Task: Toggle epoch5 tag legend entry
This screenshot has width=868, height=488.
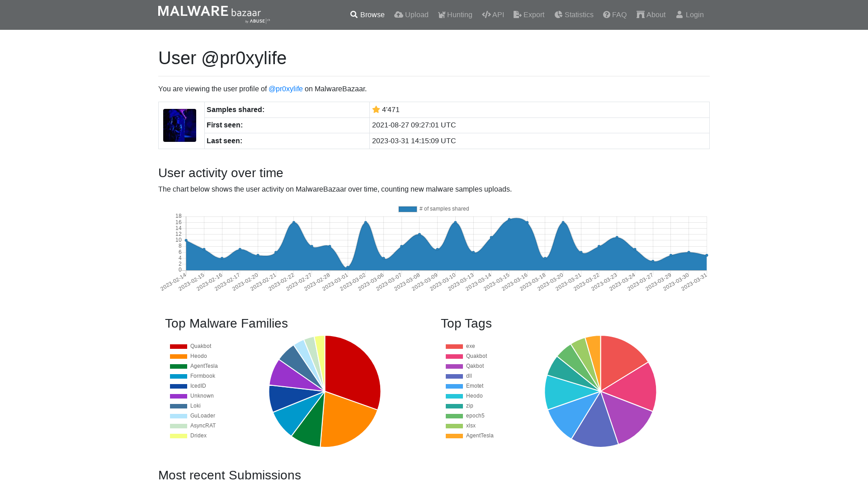Action: tap(465, 416)
